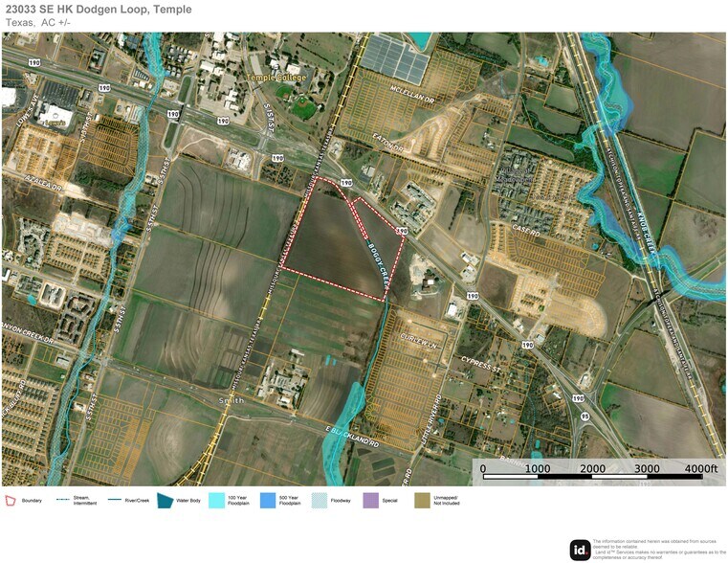The height and width of the screenshot is (563, 728).
Task: Click the CASE RD street label
Action: [526, 230]
